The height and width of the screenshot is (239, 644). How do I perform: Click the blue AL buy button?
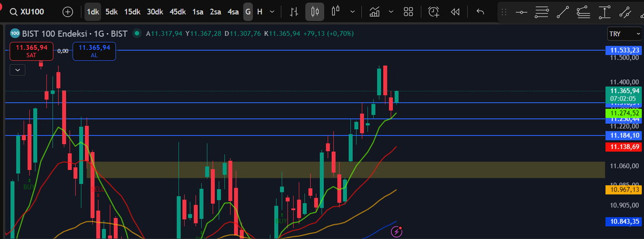pyautogui.click(x=94, y=50)
